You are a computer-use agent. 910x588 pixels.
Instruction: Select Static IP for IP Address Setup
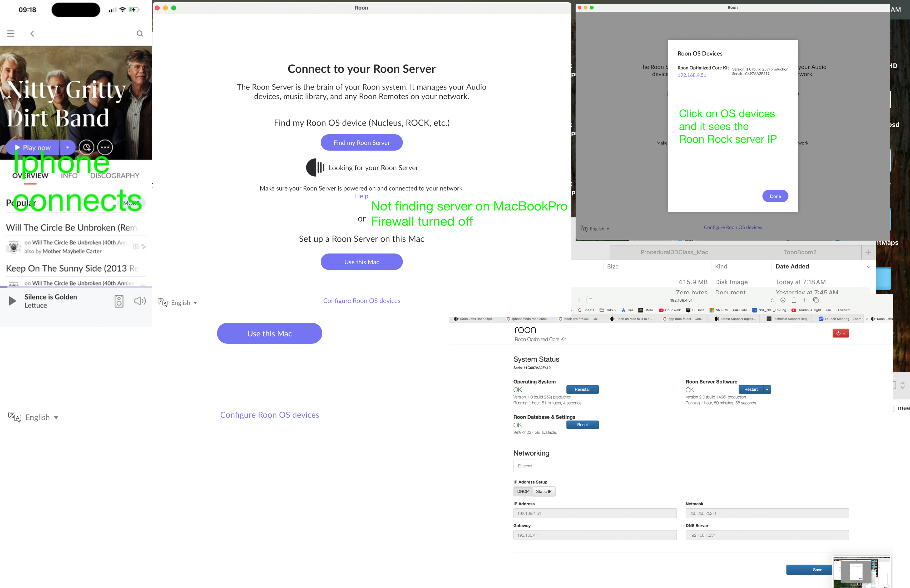pos(544,491)
